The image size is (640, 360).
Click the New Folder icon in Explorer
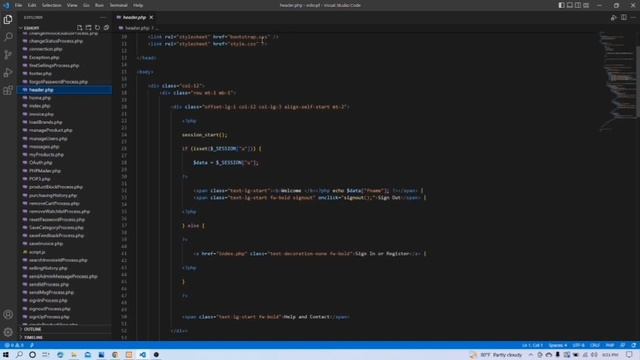click(x=89, y=28)
